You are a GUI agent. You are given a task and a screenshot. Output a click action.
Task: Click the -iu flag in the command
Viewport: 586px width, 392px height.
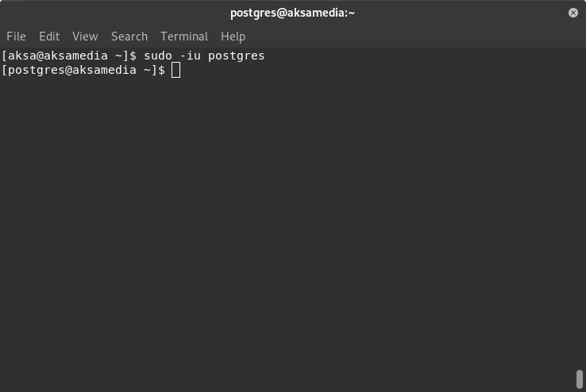[x=191, y=56]
